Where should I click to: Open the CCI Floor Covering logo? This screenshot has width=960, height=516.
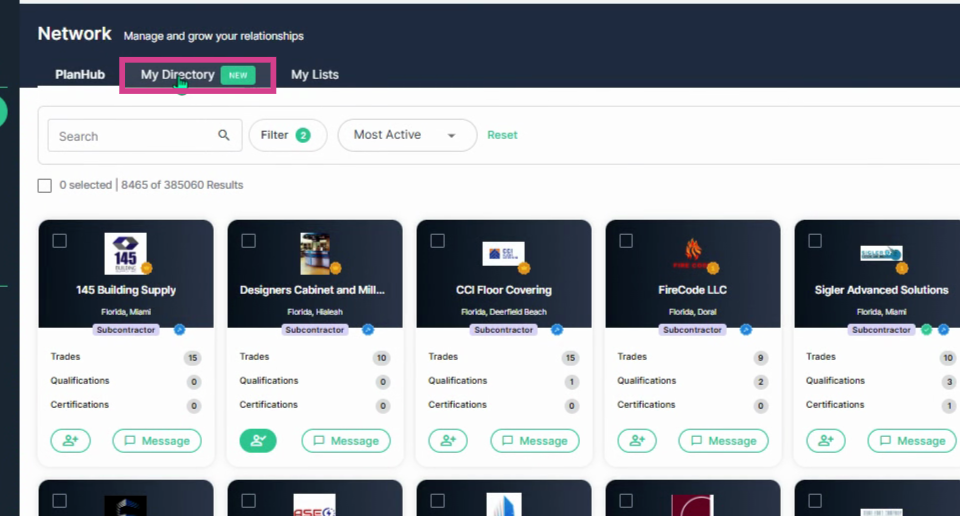[x=503, y=253]
